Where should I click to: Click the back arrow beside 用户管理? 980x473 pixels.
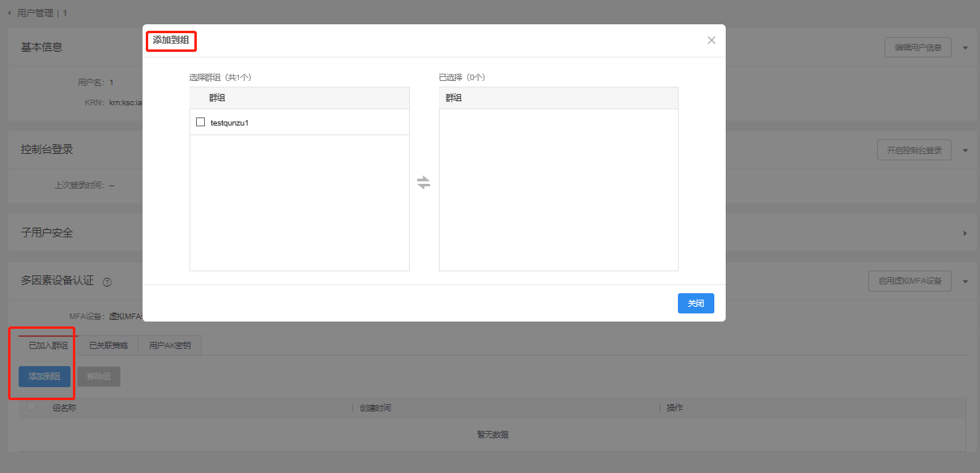[x=9, y=13]
